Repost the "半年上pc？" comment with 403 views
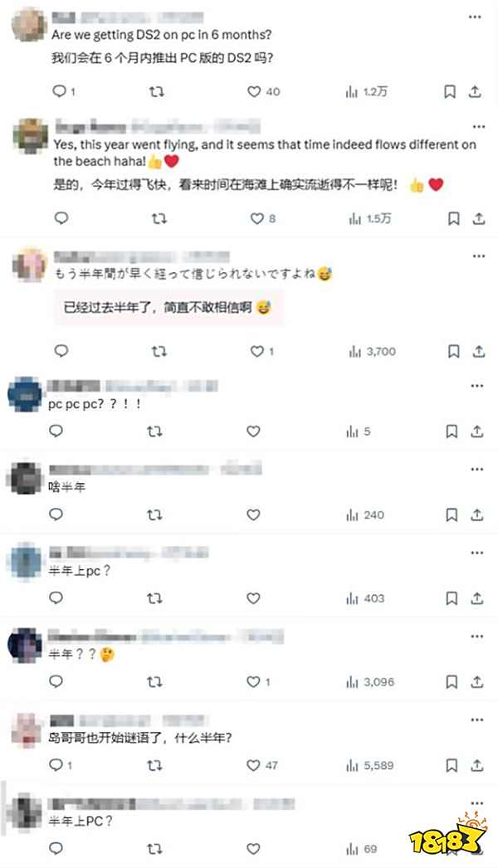Viewport: 498px width, 868px height. [154, 598]
